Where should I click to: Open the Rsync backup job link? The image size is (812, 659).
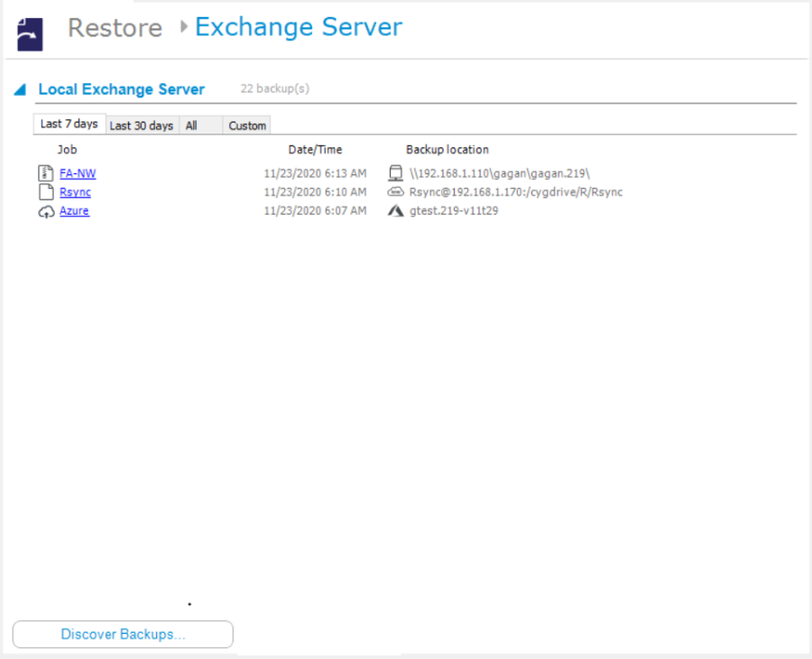tap(75, 191)
